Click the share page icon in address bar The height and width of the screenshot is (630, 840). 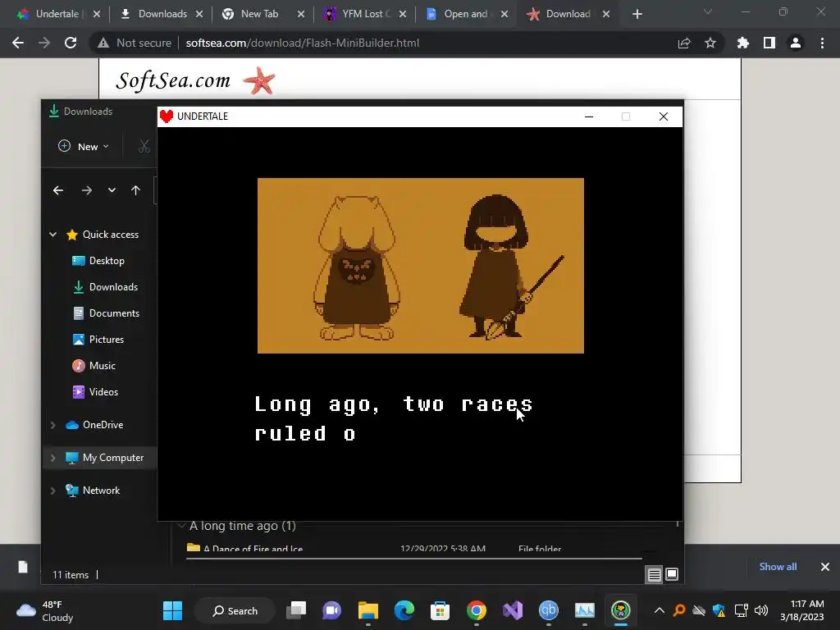click(x=684, y=43)
